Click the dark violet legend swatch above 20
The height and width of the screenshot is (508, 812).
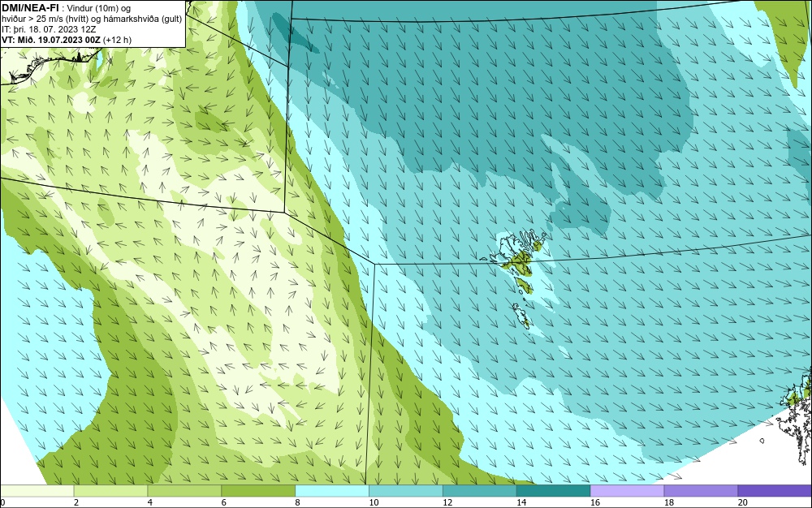775,490
